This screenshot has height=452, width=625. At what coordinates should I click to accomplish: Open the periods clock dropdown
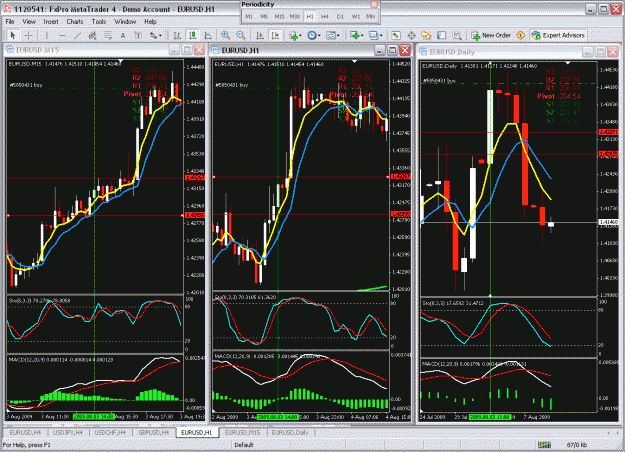click(x=313, y=35)
